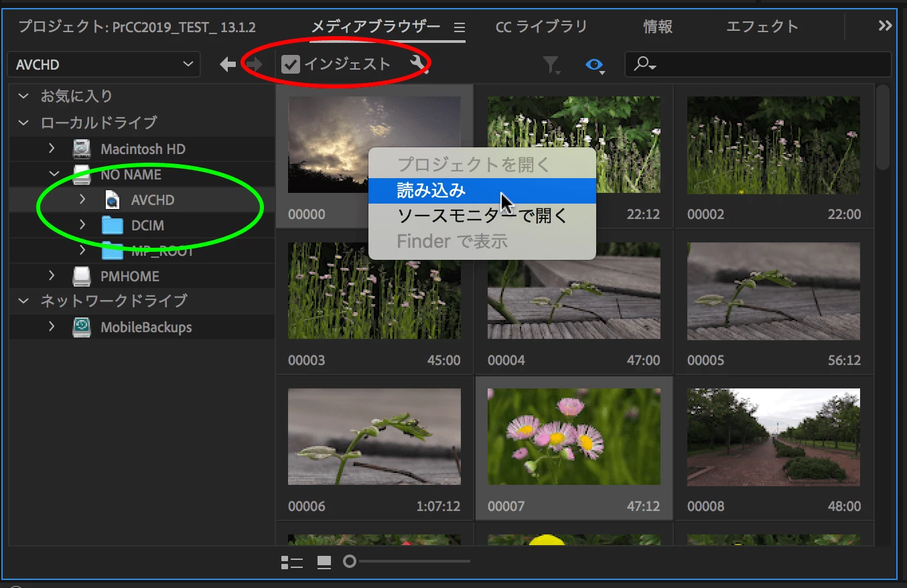Click the プロジェクトを開く context menu entry
Screen dimensions: 907x588
(482, 165)
